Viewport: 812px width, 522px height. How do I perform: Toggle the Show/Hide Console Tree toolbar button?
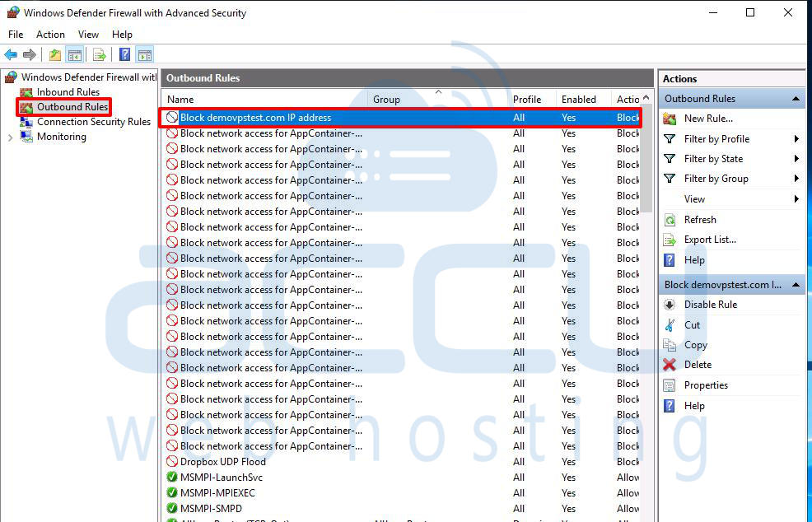pyautogui.click(x=75, y=55)
